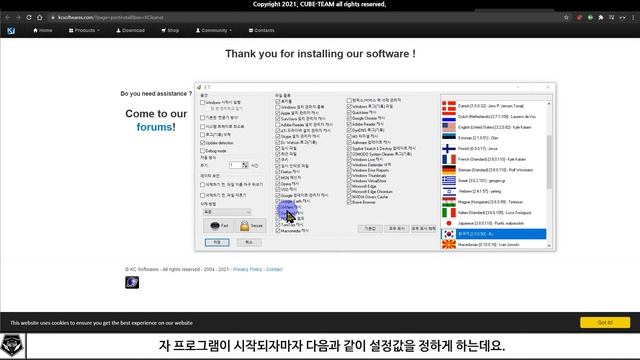This screenshot has width=640, height=360.
Task: Choose the Fast deletion mode button
Action: [219, 225]
